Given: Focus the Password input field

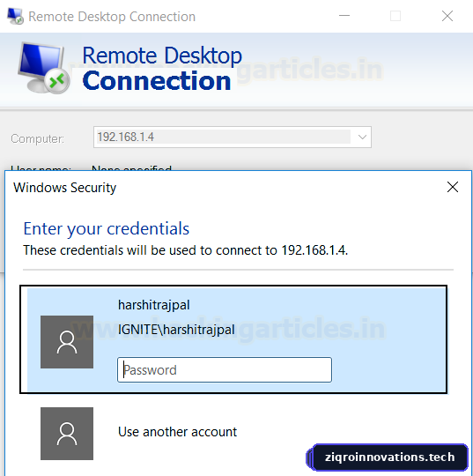Looking at the screenshot, I should 225,369.
